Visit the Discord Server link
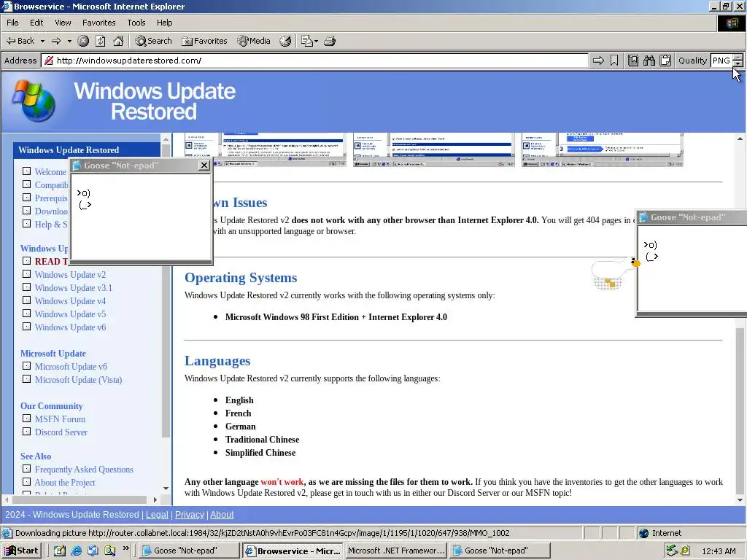This screenshot has height=560, width=747. 61,432
